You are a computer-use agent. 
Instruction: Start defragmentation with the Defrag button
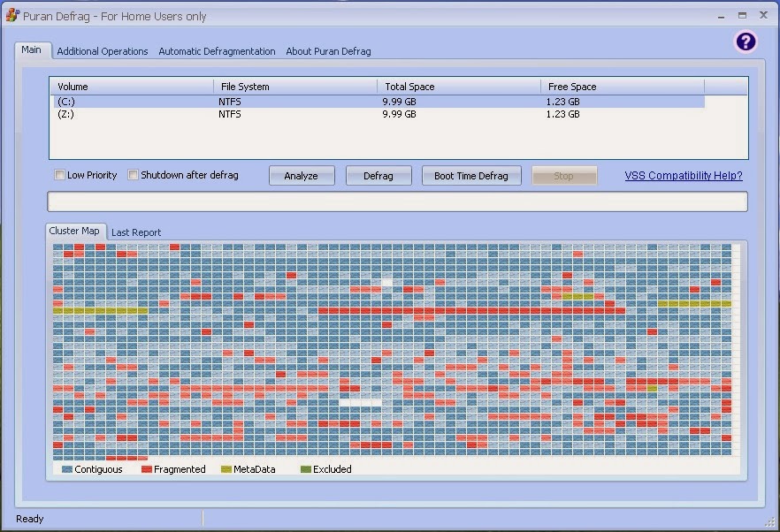379,176
